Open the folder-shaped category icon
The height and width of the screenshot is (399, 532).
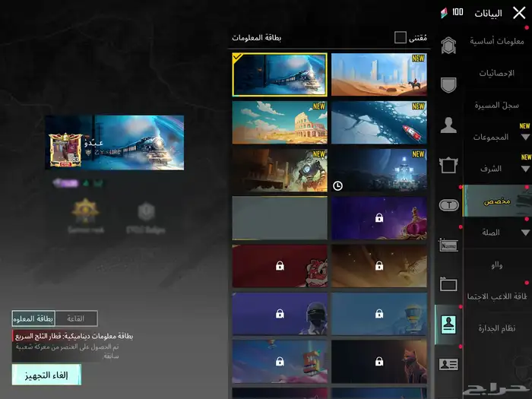tap(448, 284)
